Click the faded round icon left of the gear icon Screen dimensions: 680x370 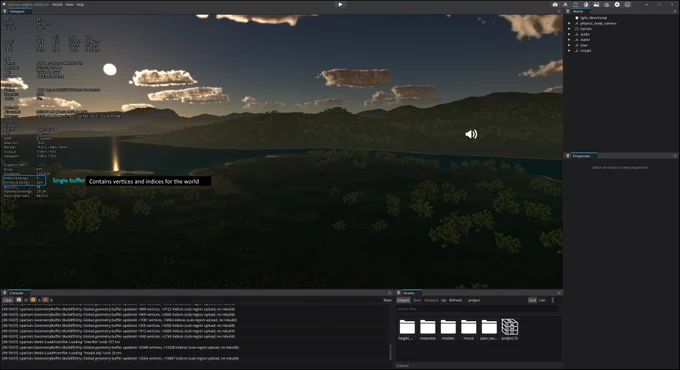pyautogui.click(x=607, y=4)
